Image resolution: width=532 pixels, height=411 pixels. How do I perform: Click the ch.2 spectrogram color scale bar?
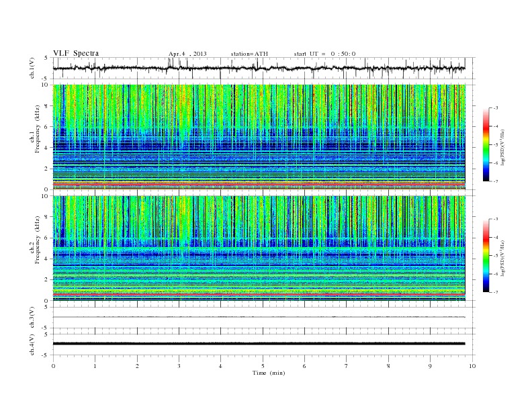click(486, 255)
